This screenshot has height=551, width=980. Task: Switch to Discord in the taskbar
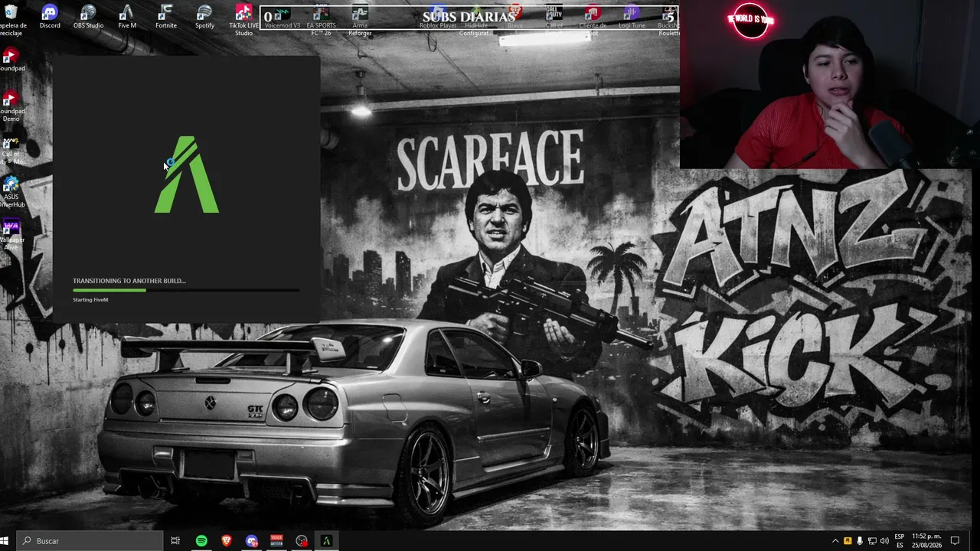click(252, 541)
